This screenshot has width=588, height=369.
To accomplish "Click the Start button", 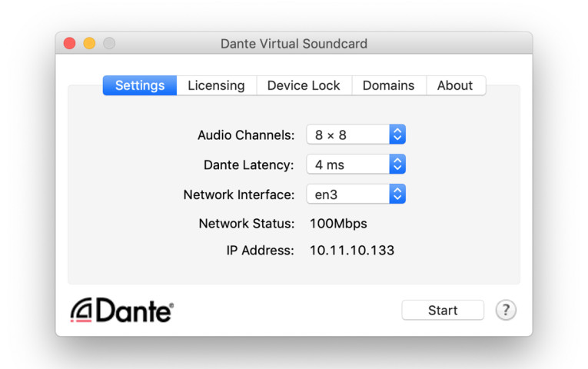I will pos(443,310).
